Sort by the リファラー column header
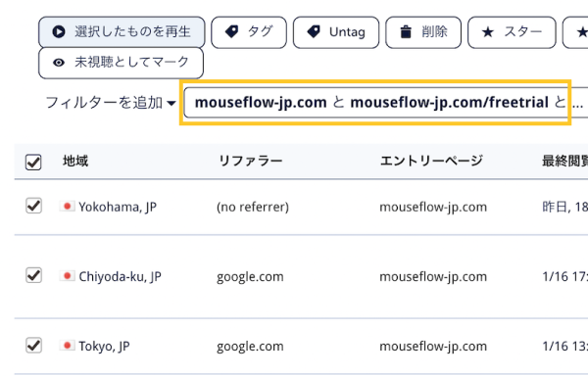The height and width of the screenshot is (376, 588). tap(250, 161)
